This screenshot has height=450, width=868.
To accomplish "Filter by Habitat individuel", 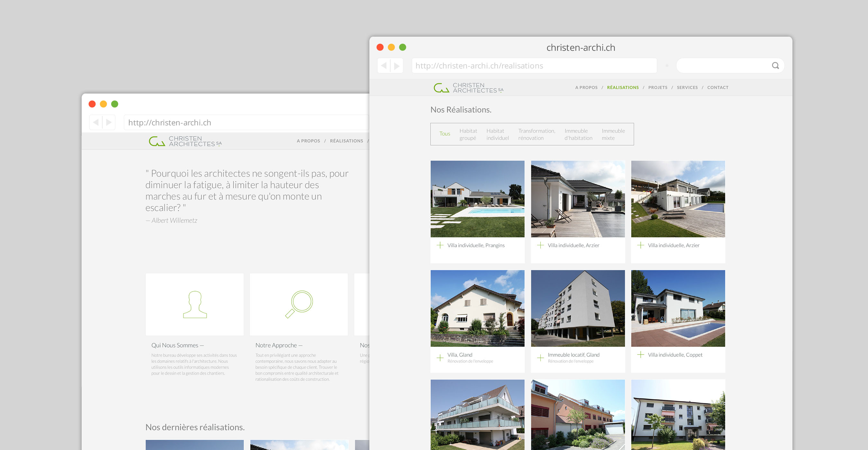I will tap(497, 134).
